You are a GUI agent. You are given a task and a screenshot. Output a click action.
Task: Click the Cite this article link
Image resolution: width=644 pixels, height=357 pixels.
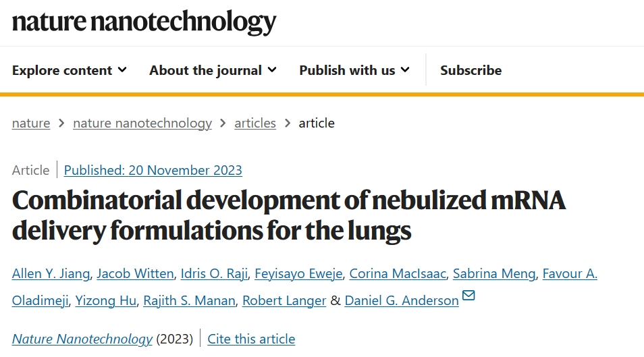tap(251, 339)
